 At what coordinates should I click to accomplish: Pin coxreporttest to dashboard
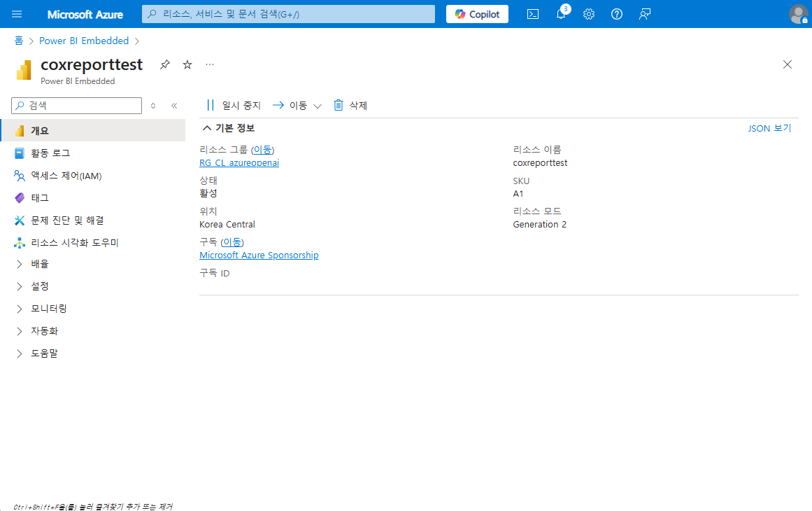click(x=164, y=64)
